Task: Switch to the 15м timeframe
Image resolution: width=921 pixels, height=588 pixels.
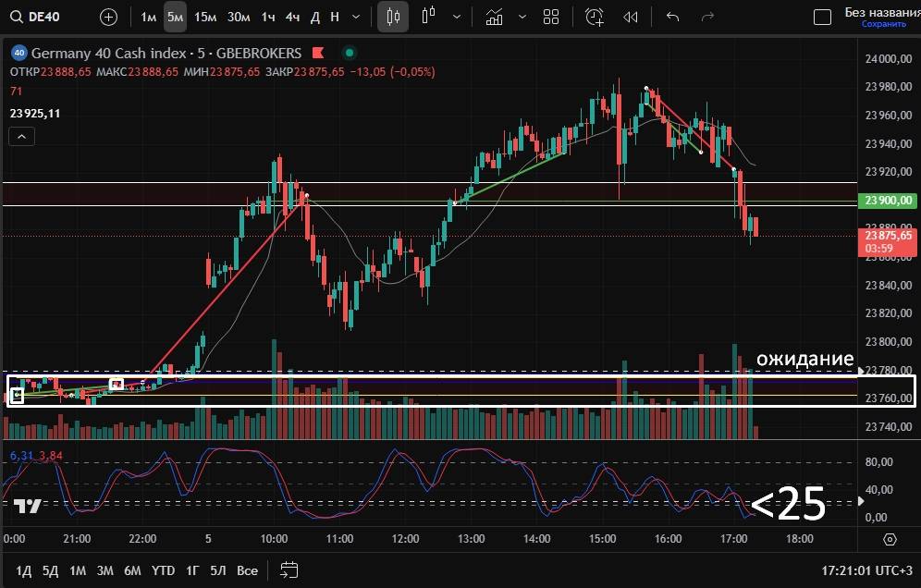Action: coord(205,17)
